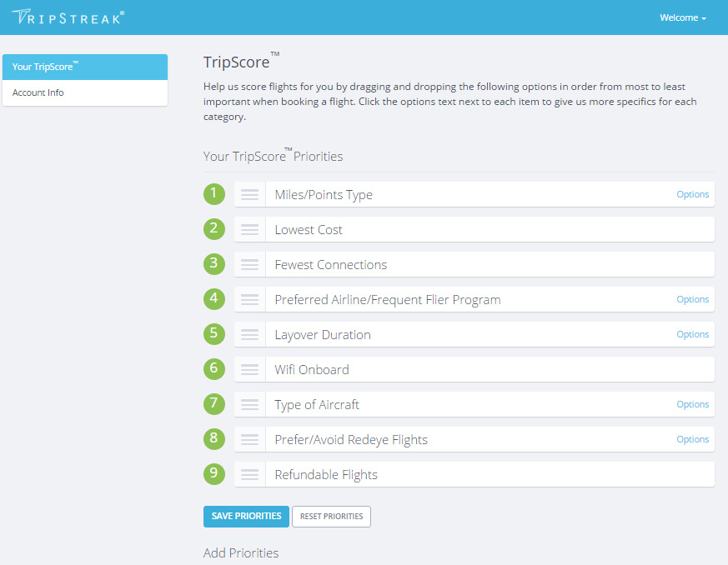Click drag handle for Layover Duration
Screen dimensions: 728x565
click(x=249, y=335)
